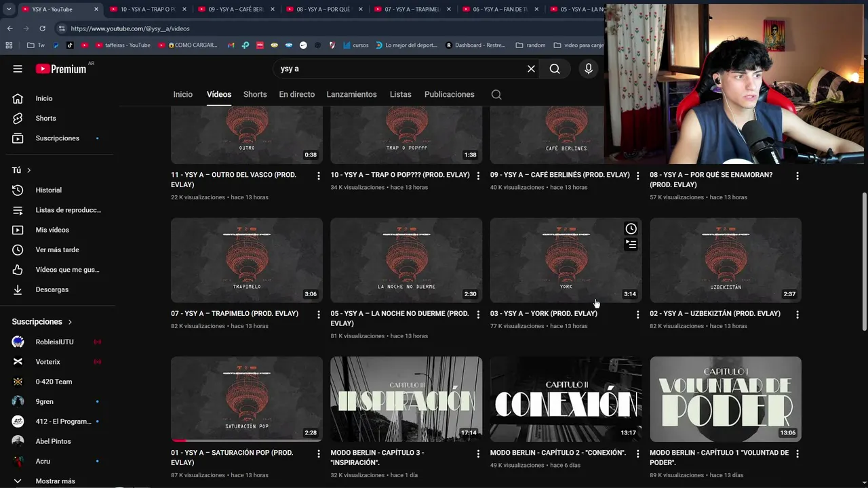Reload the page in browser toolbar
Screen dimensions: 868x488
click(42, 28)
